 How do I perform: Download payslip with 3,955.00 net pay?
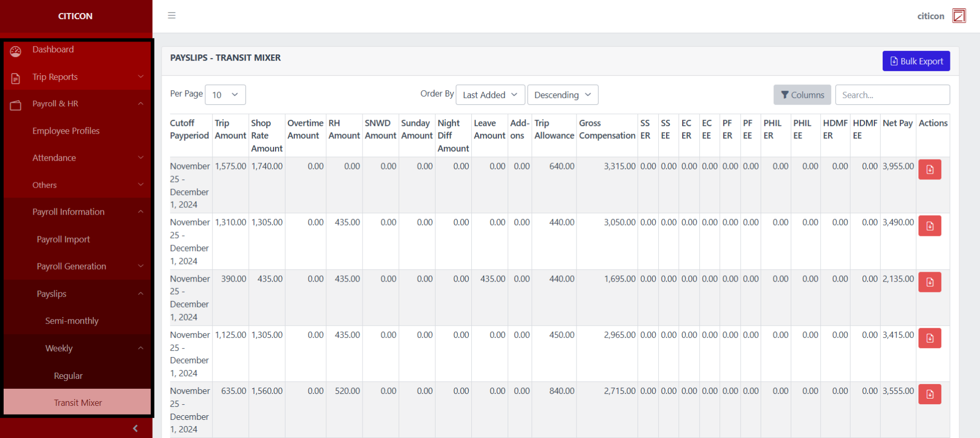(929, 169)
